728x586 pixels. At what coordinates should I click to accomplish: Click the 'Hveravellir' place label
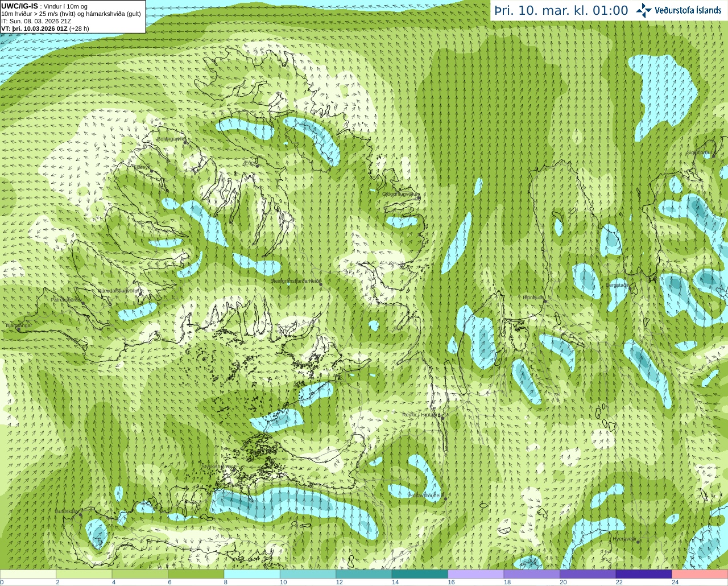(x=624, y=538)
